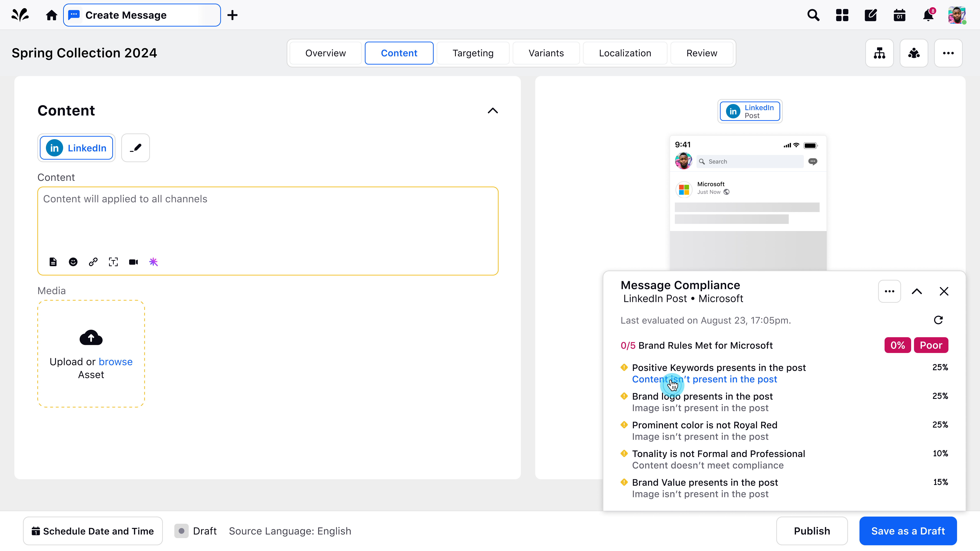
Task: Click the browse asset link
Action: point(116,361)
